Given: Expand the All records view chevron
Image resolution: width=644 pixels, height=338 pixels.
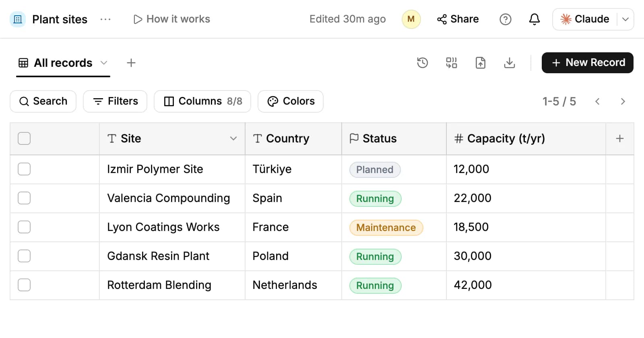Looking at the screenshot, I should [x=104, y=63].
